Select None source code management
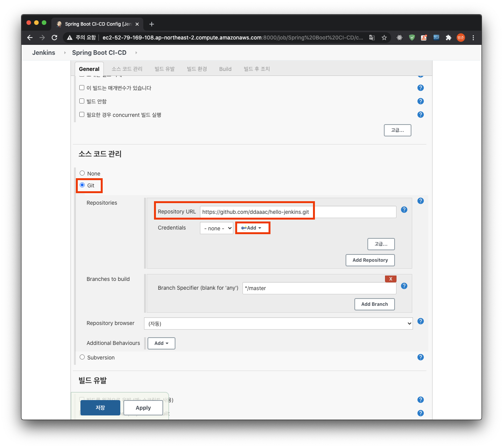 coord(82,173)
